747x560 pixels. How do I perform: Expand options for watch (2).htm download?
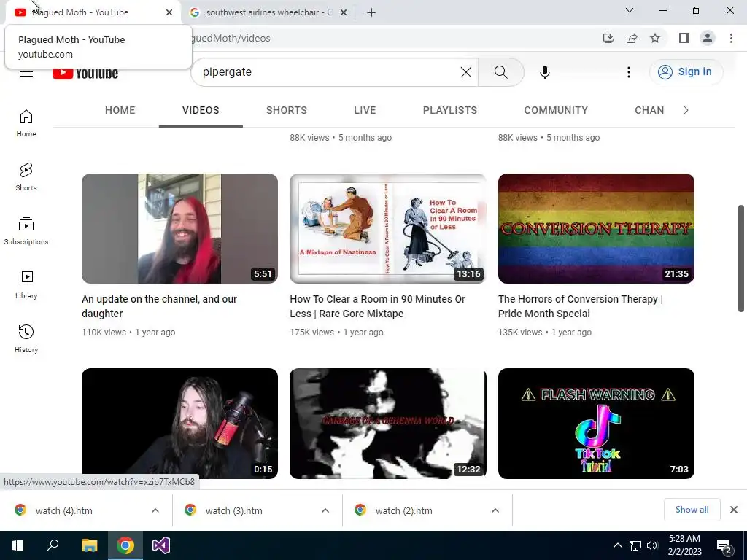pyautogui.click(x=495, y=510)
